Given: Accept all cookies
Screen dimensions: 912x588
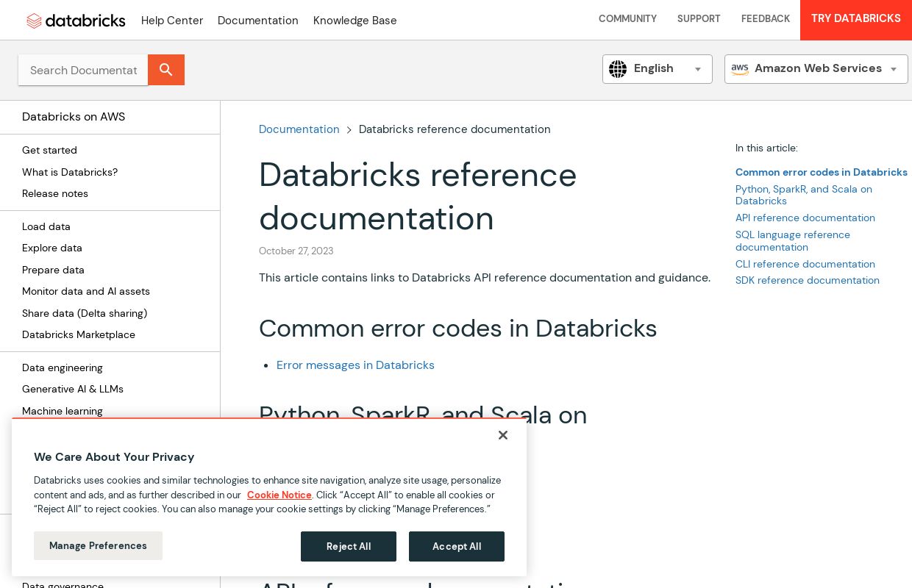Looking at the screenshot, I should coord(457,546).
